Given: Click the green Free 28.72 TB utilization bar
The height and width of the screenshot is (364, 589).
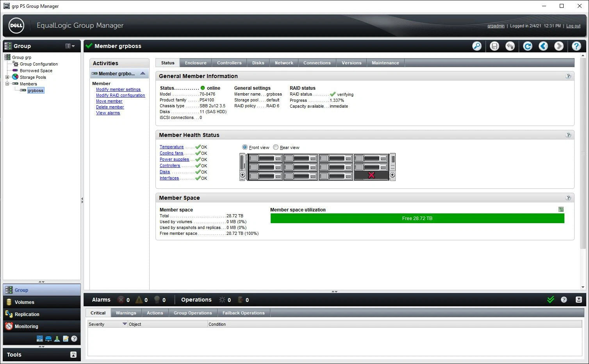Looking at the screenshot, I should tap(417, 218).
